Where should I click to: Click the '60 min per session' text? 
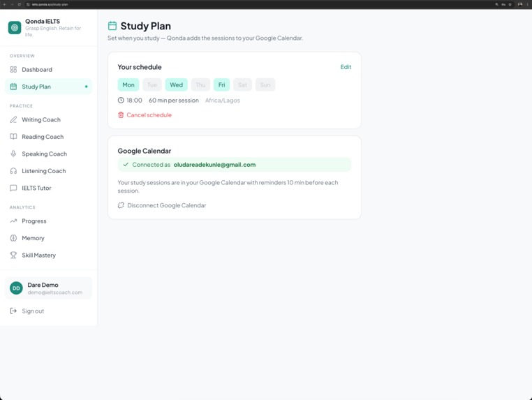[x=174, y=100]
